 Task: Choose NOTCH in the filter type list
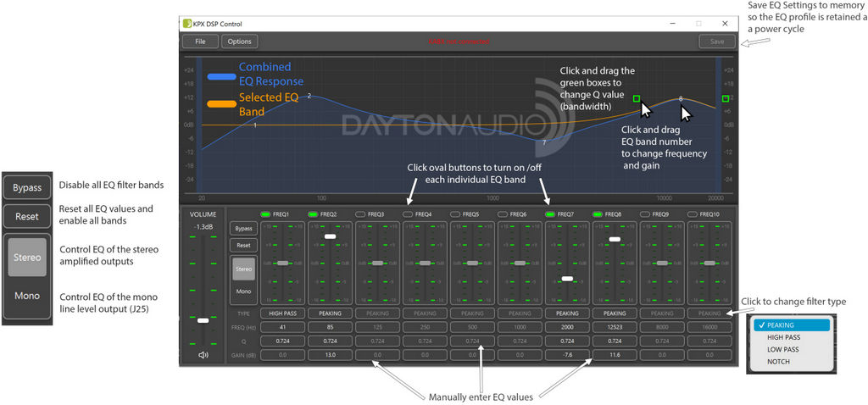(792, 362)
